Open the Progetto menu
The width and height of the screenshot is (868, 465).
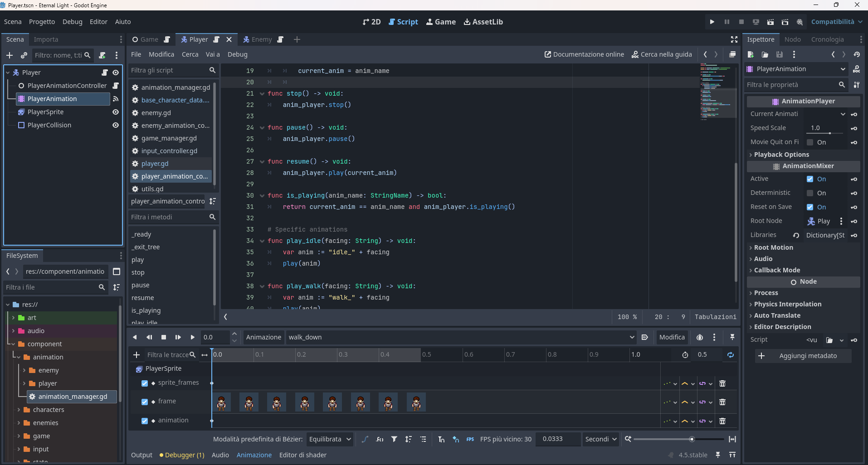tap(42, 22)
